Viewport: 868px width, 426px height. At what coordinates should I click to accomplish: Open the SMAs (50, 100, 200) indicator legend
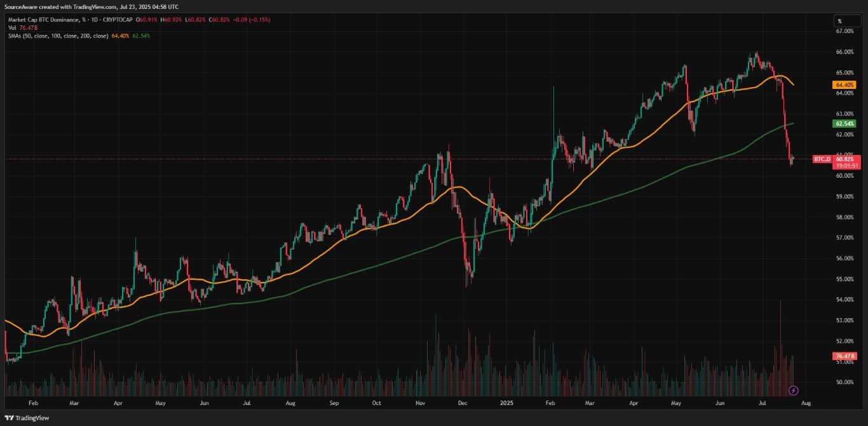[x=56, y=36]
